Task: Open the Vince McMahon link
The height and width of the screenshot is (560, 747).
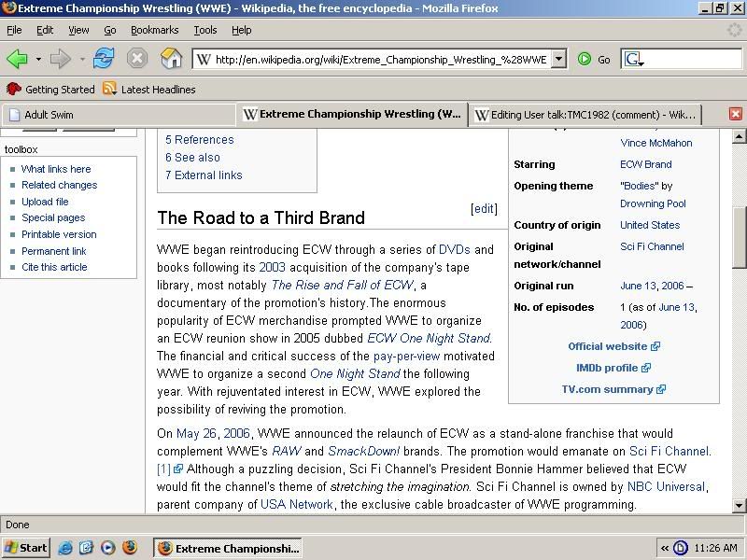Action: tap(656, 143)
